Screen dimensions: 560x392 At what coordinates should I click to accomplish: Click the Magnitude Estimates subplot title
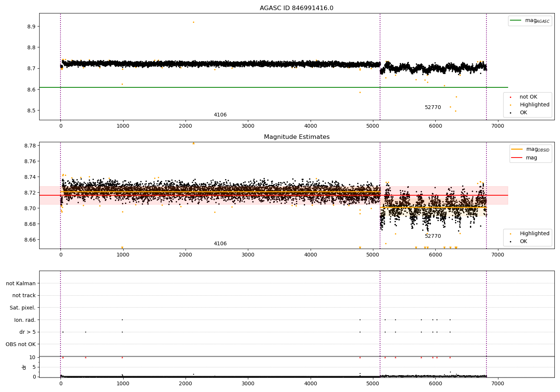[x=296, y=137]
